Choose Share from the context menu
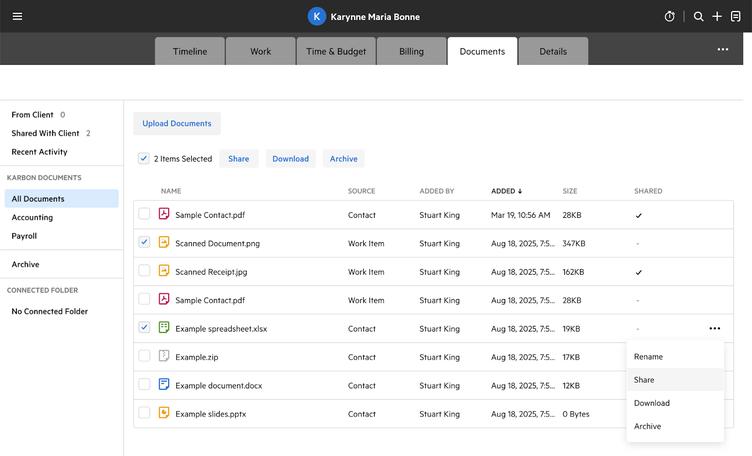Image resolution: width=752 pixels, height=456 pixels. point(644,380)
